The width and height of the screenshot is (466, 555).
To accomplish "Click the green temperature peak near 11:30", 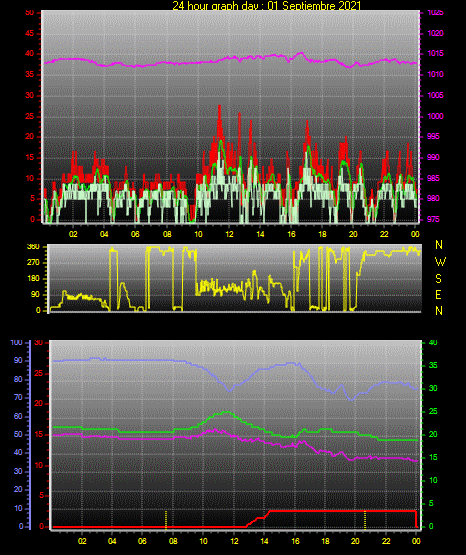I will pos(226,412).
